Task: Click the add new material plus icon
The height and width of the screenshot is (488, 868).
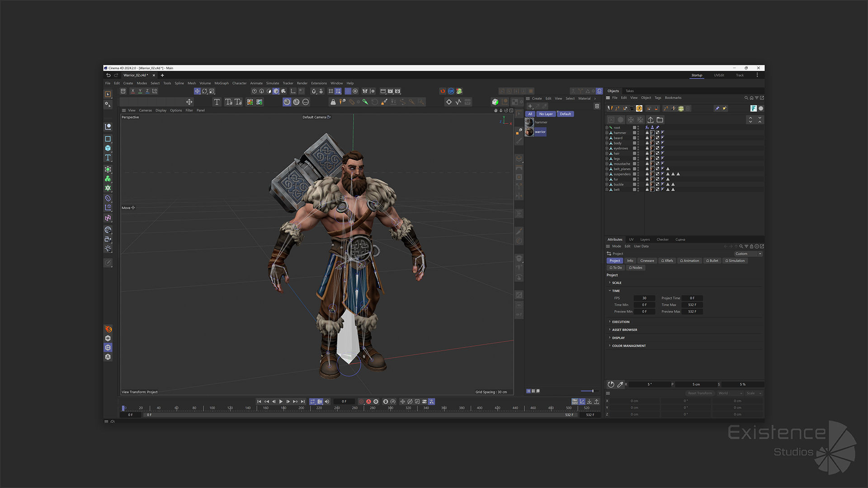Action: click(530, 106)
